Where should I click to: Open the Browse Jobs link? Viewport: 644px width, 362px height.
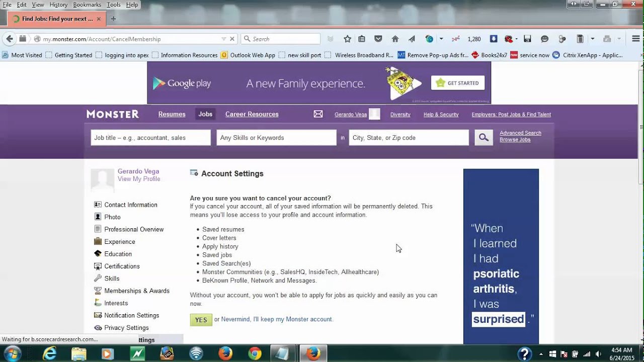pos(515,139)
